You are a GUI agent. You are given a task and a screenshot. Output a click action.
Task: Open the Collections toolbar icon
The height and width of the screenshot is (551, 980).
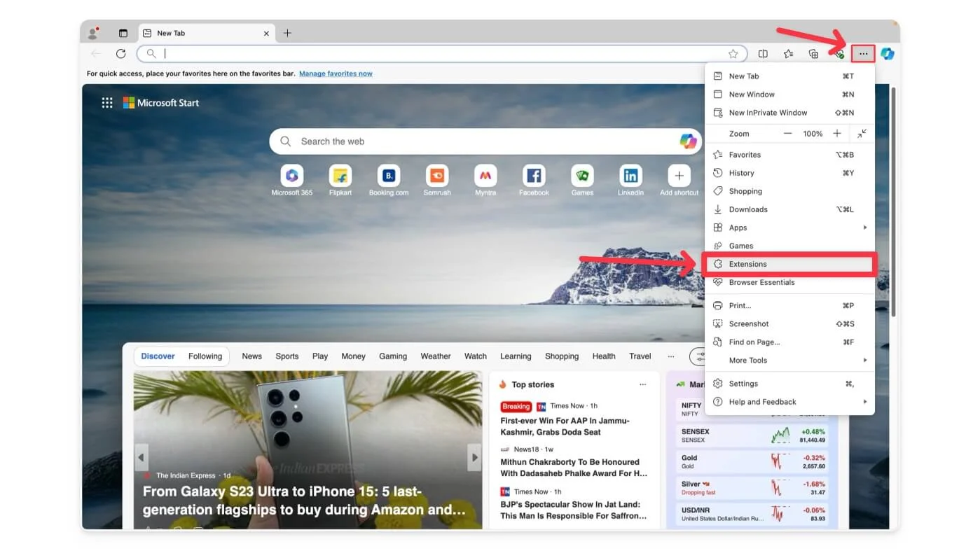(x=813, y=54)
